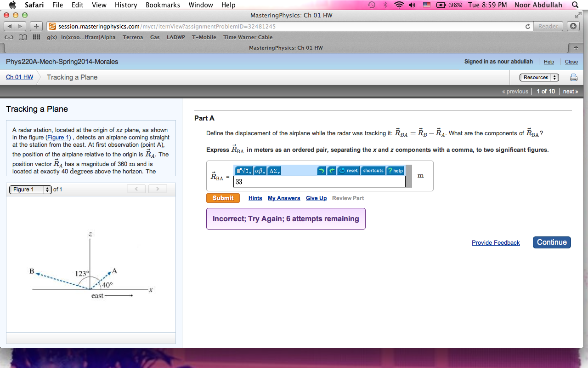Image resolution: width=588 pixels, height=368 pixels.
Task: Open the equation editor help
Action: click(x=395, y=171)
